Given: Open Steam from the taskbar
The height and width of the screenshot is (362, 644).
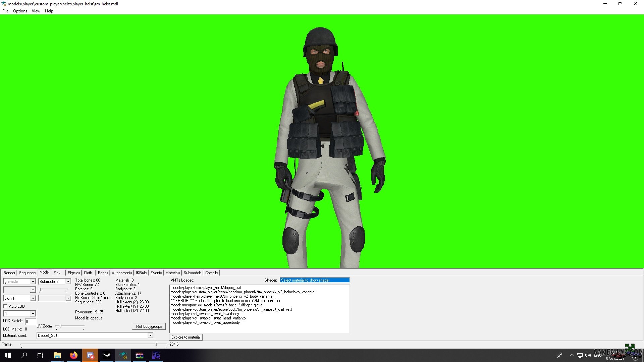Looking at the screenshot, I should (106, 355).
